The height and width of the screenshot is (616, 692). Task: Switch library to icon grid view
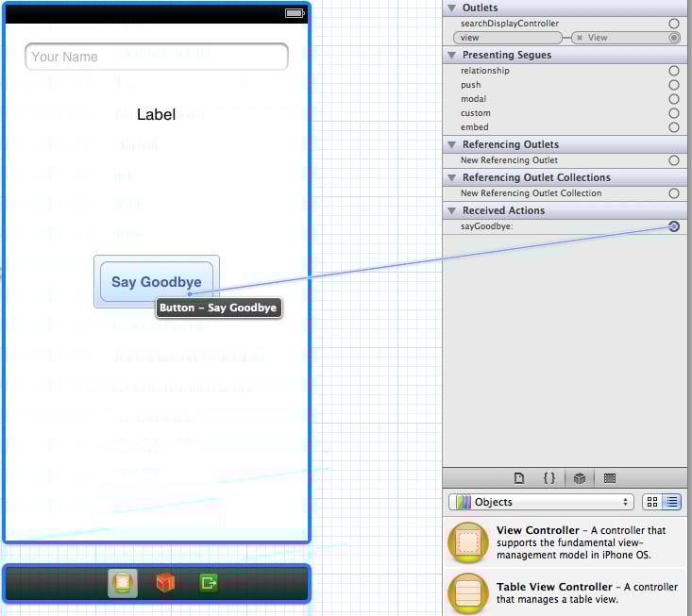652,502
